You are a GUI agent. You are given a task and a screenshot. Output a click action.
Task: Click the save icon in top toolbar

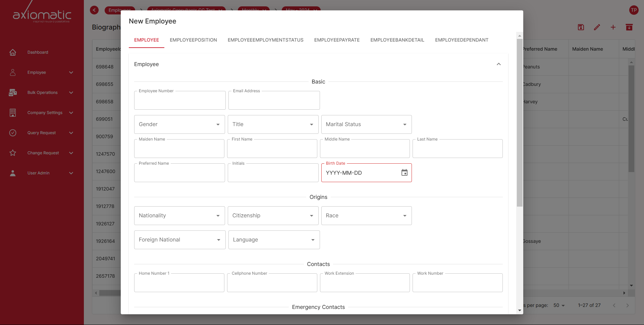point(581,28)
